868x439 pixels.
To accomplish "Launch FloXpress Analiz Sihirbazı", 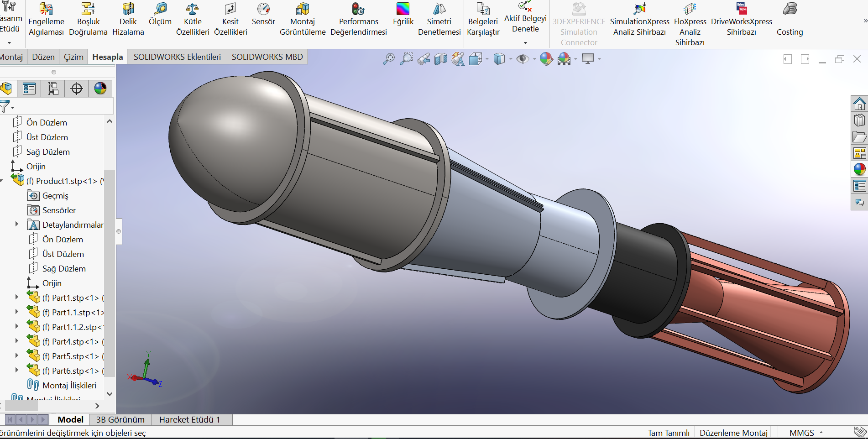I will tap(690, 24).
